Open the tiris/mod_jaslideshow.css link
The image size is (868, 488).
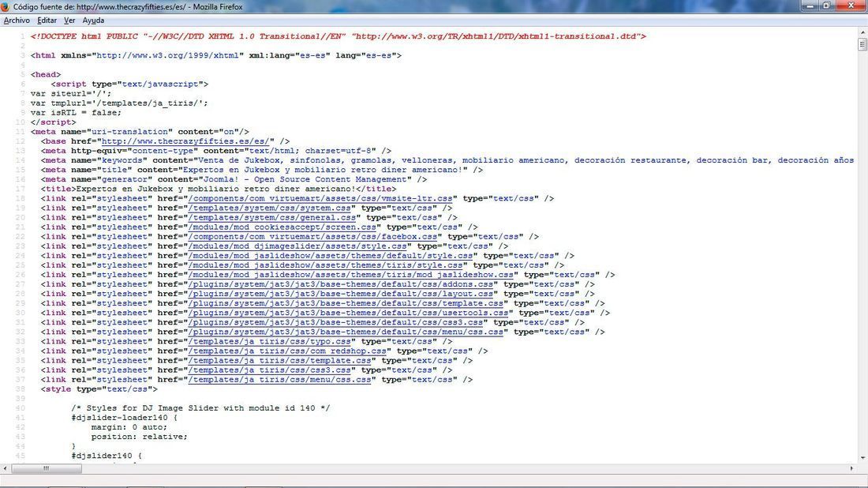click(350, 275)
